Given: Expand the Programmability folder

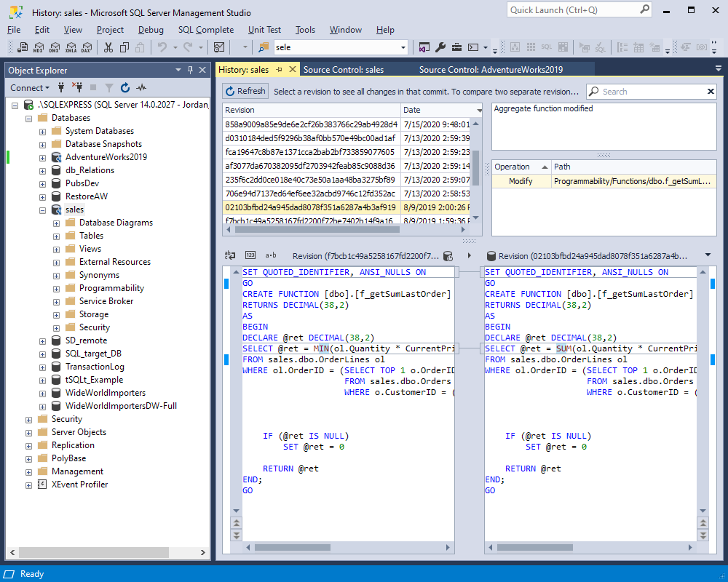Looking at the screenshot, I should tap(57, 289).
